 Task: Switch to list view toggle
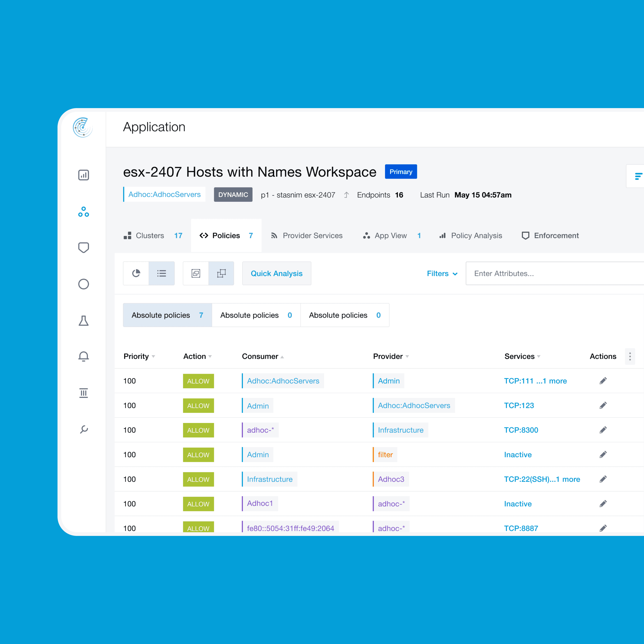pos(162,273)
